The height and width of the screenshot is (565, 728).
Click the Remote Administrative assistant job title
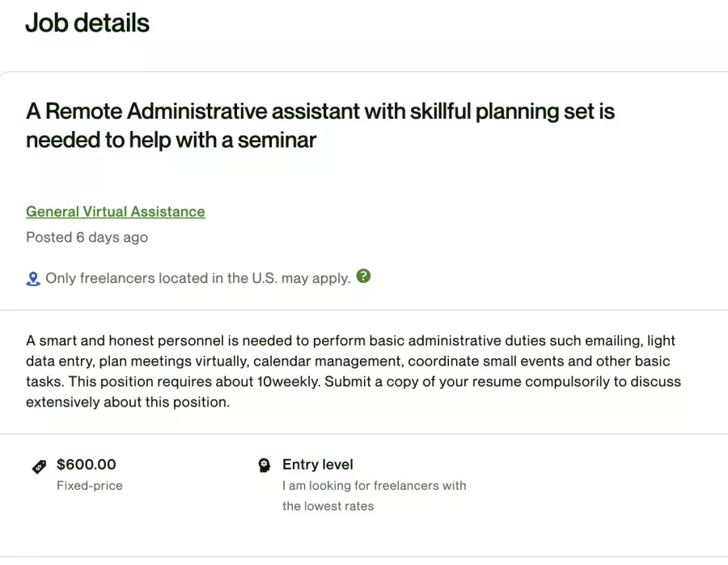coord(320,125)
